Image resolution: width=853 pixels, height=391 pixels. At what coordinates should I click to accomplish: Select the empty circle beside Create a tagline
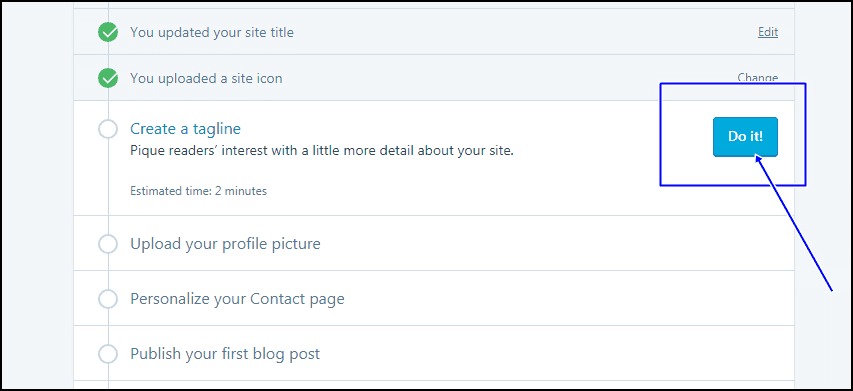point(108,129)
